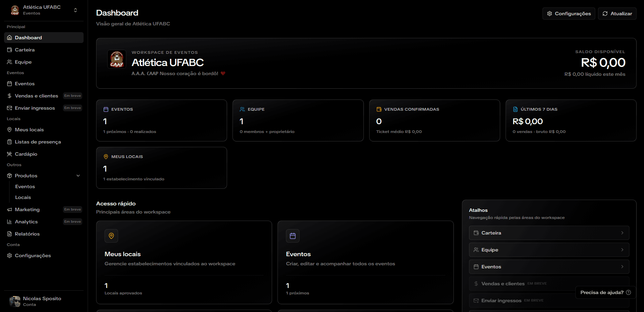Click the Vendas e clientes shortcut in Atalhos
Image resolution: width=644 pixels, height=312 pixels.
click(549, 284)
